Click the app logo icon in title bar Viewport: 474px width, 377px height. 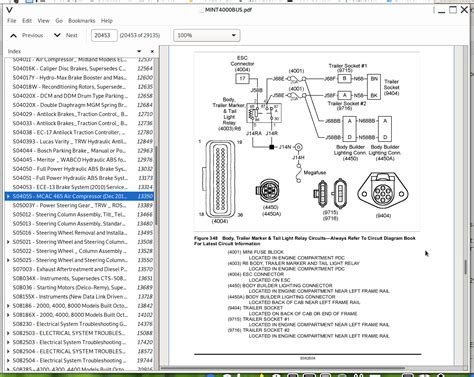[x=9, y=10]
